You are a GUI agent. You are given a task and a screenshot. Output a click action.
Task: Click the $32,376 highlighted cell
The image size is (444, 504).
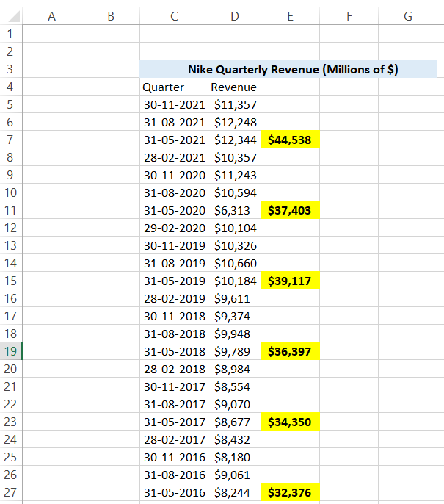[x=290, y=492]
